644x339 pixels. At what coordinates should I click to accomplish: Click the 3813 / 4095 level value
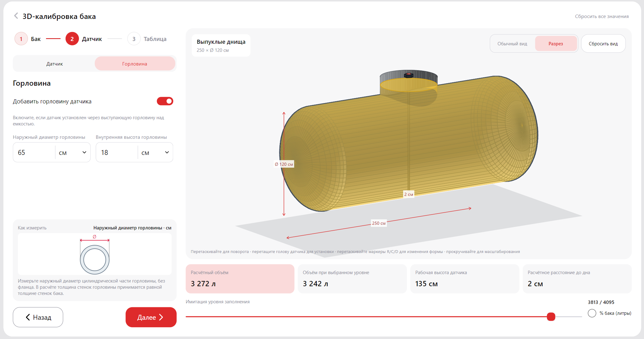pos(601,302)
